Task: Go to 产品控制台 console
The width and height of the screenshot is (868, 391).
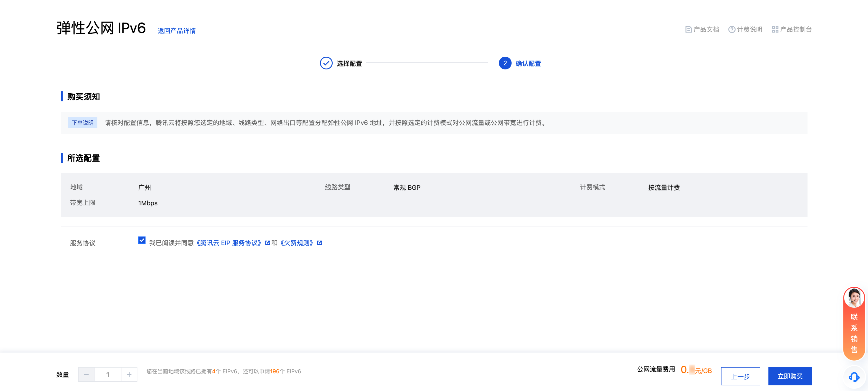Action: point(792,30)
